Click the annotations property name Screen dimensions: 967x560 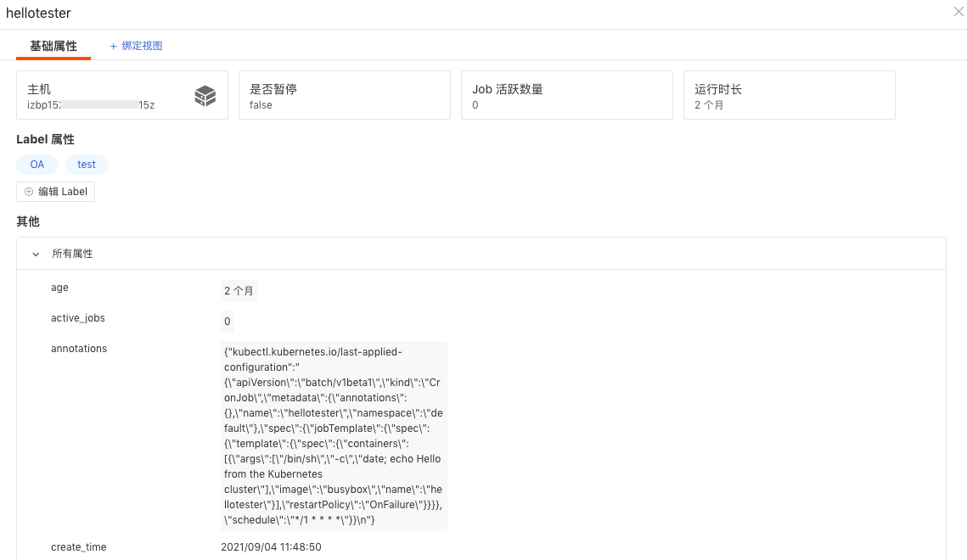[x=79, y=349]
